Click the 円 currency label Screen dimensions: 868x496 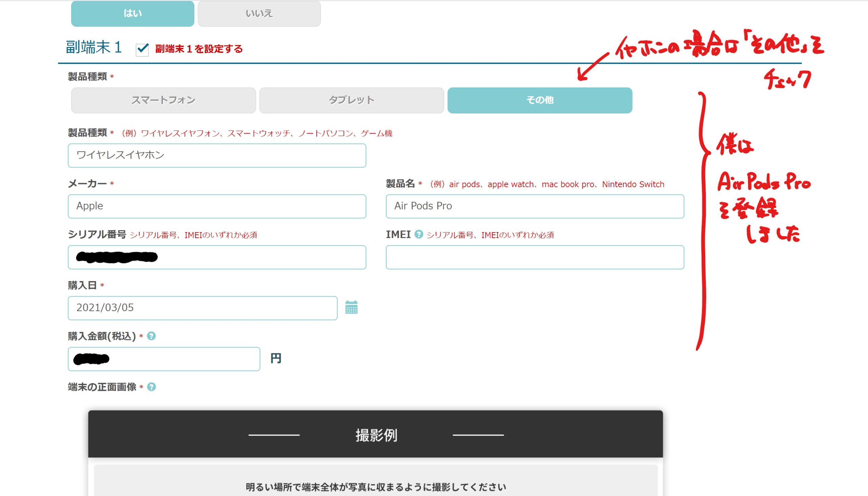pyautogui.click(x=276, y=358)
